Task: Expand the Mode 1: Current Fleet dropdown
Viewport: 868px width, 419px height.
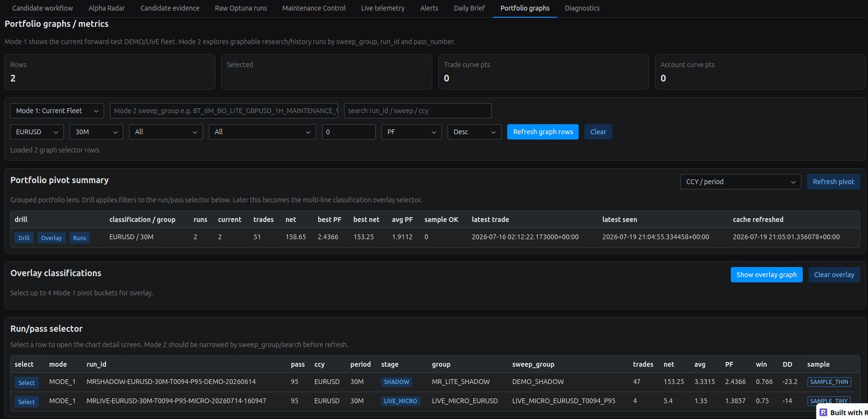Action: pos(57,111)
